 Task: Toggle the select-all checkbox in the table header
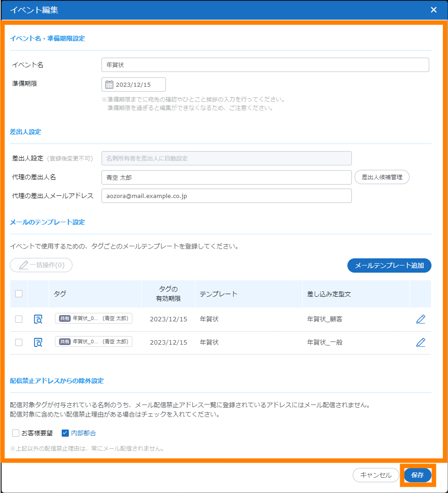pos(19,294)
